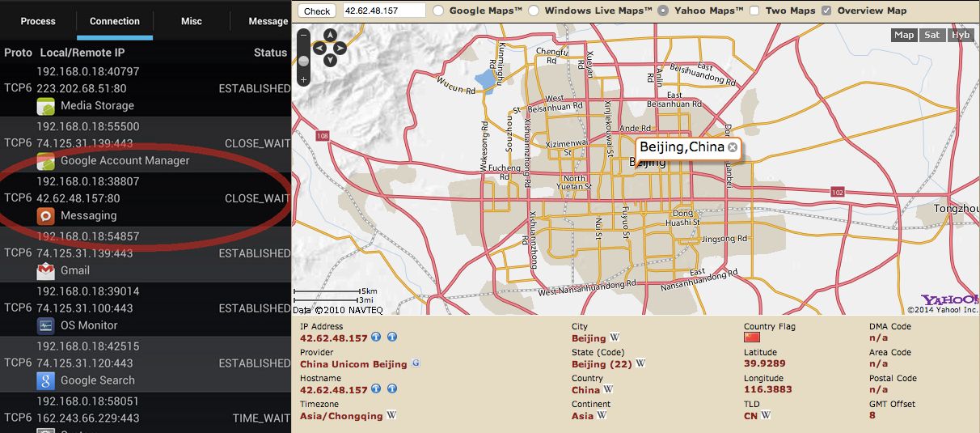The image size is (980, 433).
Task: Click the China country link
Action: click(x=585, y=390)
